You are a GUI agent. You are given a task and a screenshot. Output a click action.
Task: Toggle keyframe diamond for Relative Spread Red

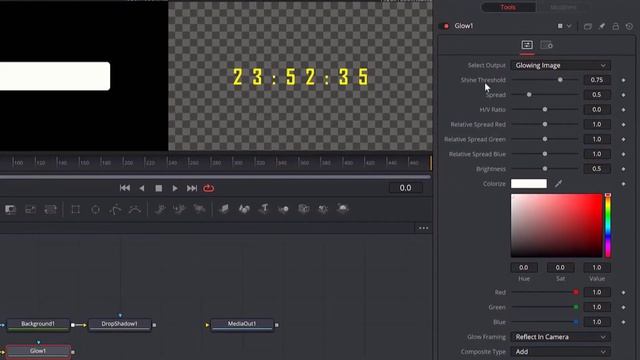pos(623,124)
